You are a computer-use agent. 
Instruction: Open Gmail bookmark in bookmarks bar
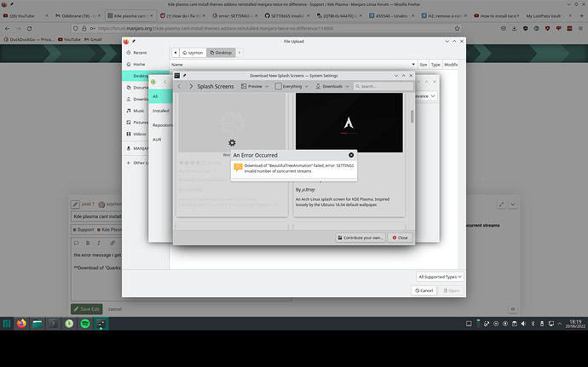pyautogui.click(x=93, y=39)
